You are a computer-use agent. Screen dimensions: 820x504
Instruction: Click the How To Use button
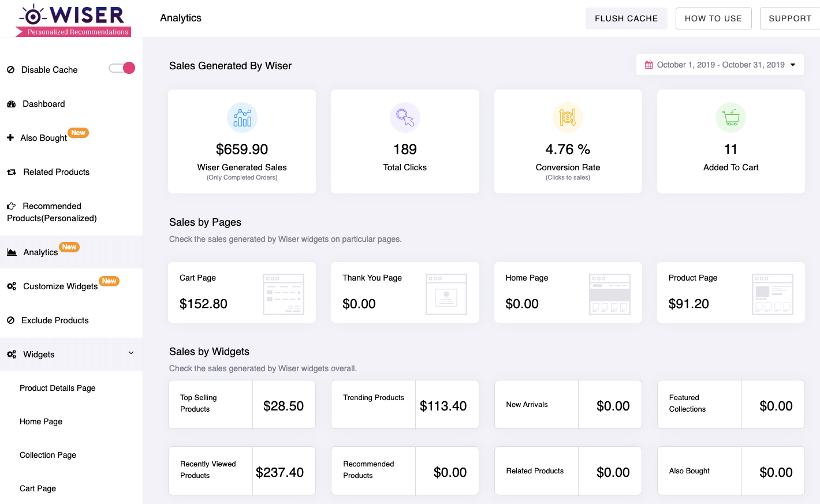coord(714,18)
